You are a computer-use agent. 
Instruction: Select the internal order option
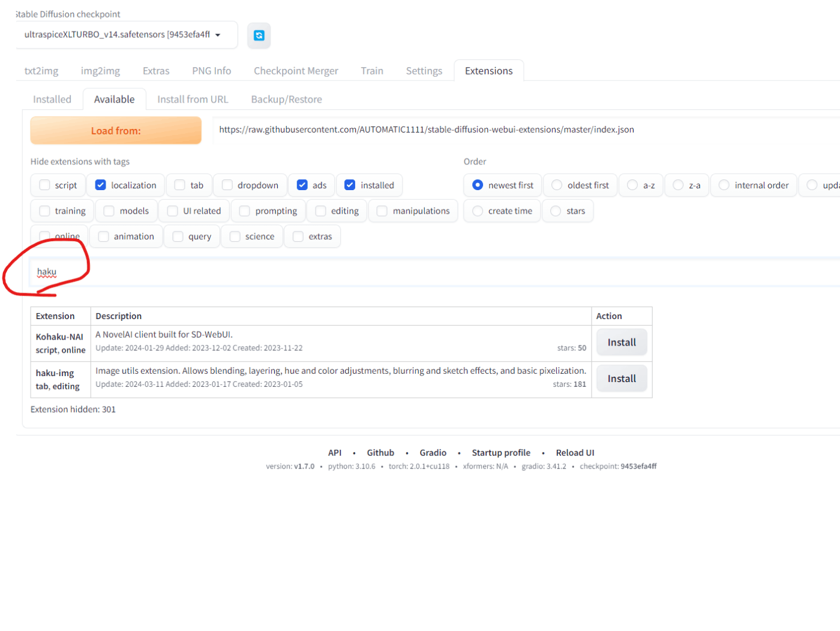point(724,185)
